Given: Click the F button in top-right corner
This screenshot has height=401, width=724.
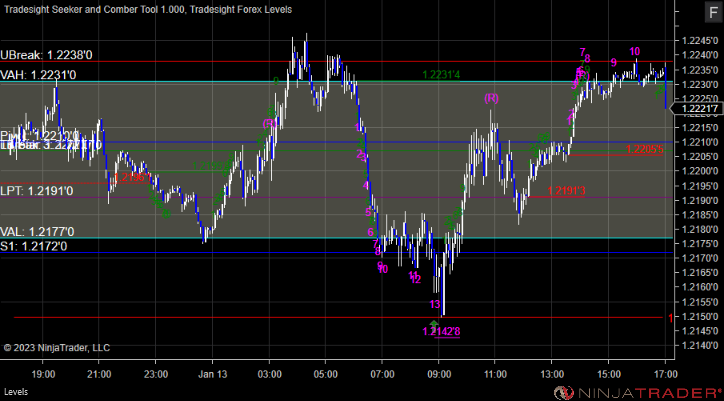Looking at the screenshot, I should click(x=713, y=12).
